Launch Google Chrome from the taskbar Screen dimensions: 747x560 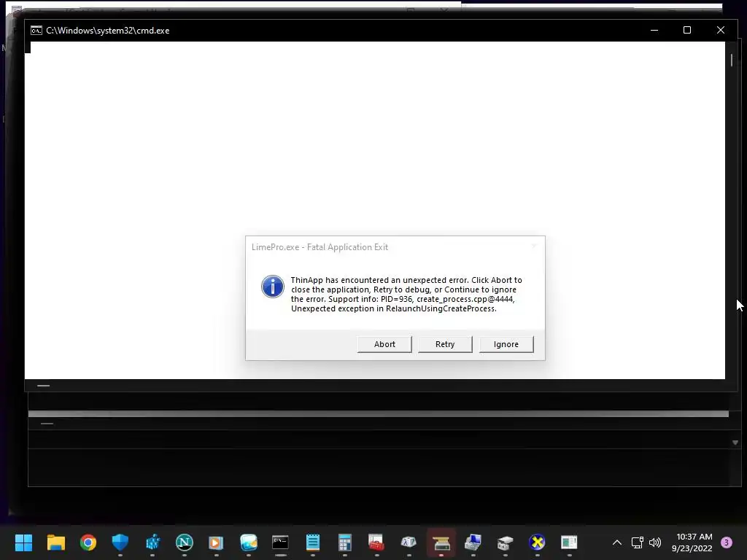[88, 542]
